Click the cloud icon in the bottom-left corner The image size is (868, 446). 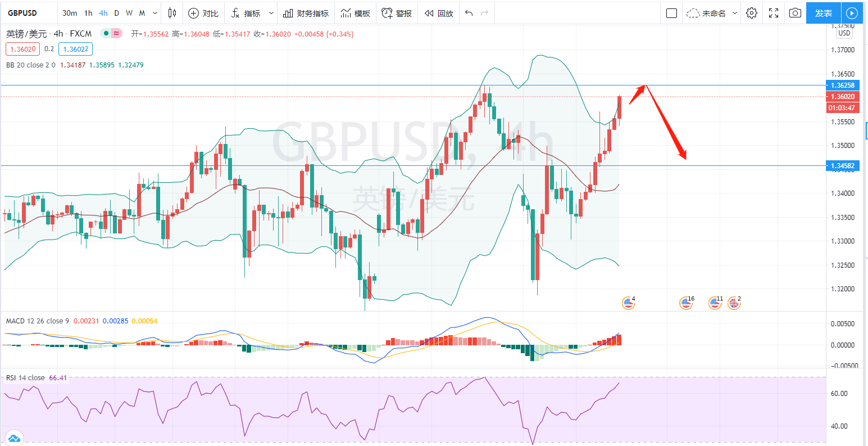(13, 438)
